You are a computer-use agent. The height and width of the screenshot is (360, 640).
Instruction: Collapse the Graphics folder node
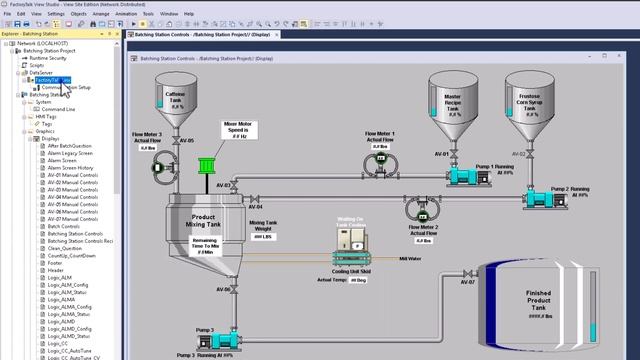[24, 131]
